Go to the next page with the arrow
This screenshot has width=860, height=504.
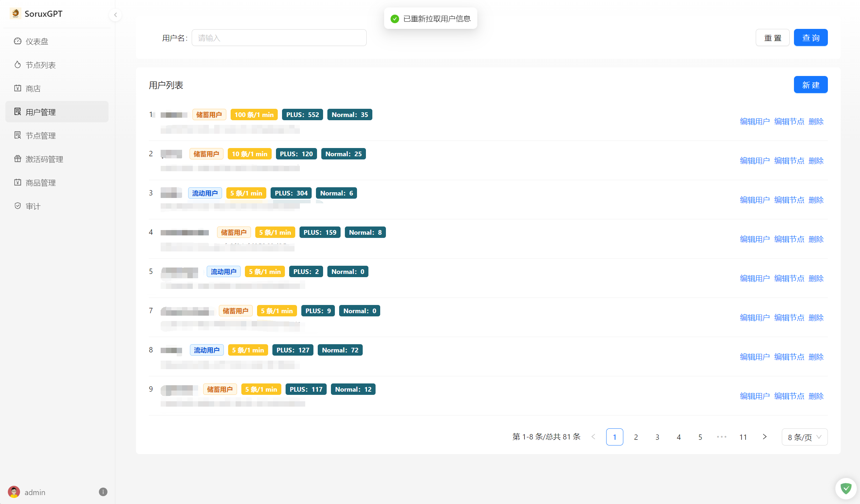tap(764, 437)
